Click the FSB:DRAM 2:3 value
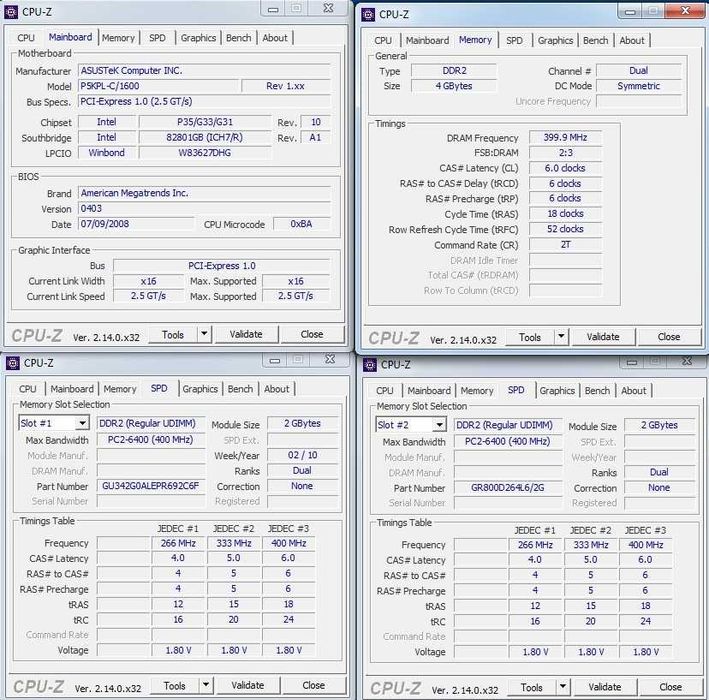709x700 pixels. (565, 153)
